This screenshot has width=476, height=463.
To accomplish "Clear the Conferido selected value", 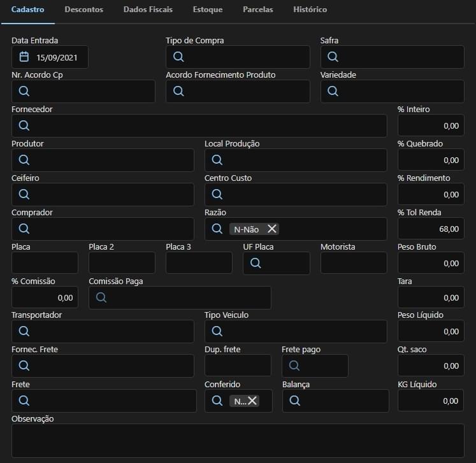I will 252,401.
